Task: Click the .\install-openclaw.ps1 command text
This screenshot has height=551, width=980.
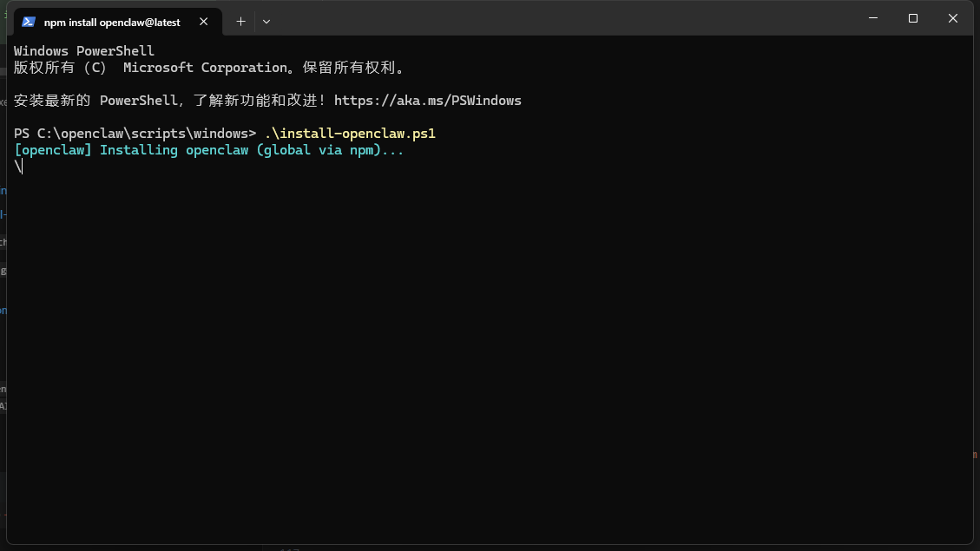Action: [x=350, y=134]
